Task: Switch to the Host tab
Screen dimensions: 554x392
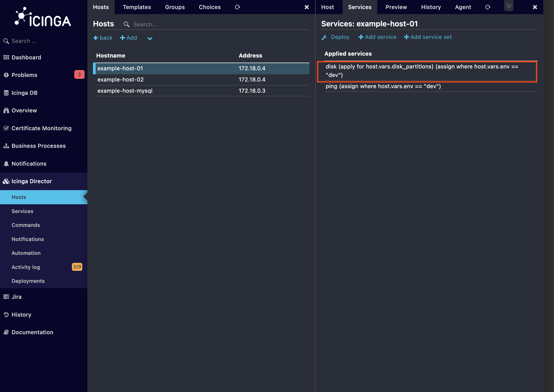Action: pyautogui.click(x=327, y=7)
